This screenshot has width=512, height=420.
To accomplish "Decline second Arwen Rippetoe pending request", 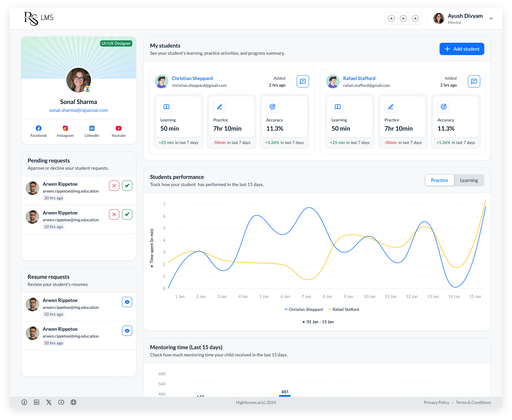I will point(114,214).
